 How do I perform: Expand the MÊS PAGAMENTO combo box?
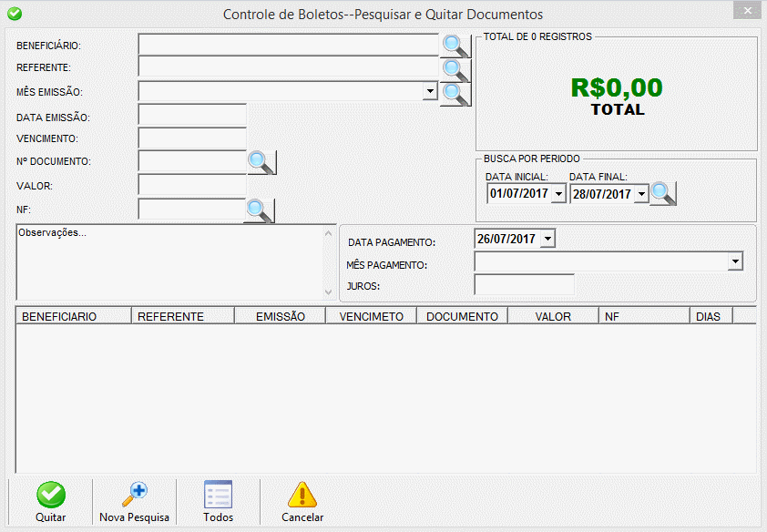(735, 261)
